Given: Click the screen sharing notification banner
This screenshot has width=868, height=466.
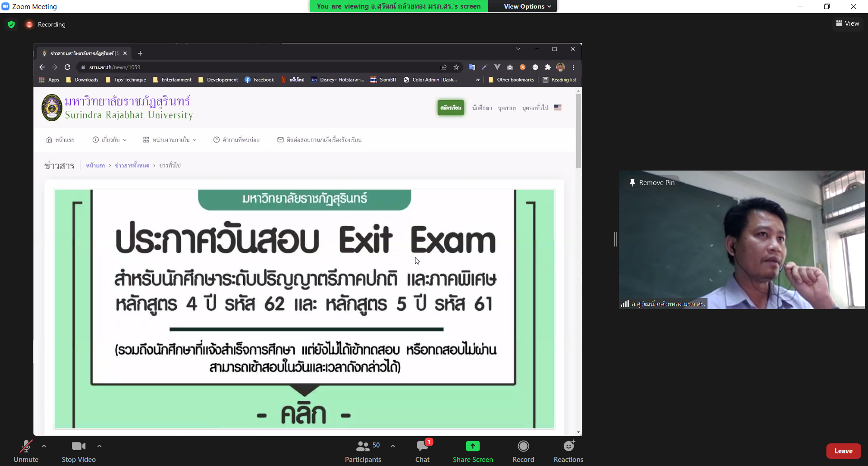Looking at the screenshot, I should point(398,6).
